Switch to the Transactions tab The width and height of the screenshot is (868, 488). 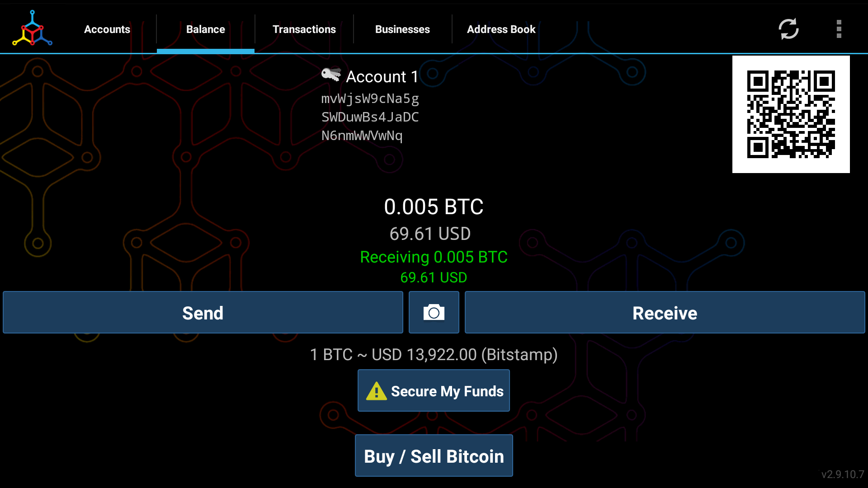tap(304, 28)
